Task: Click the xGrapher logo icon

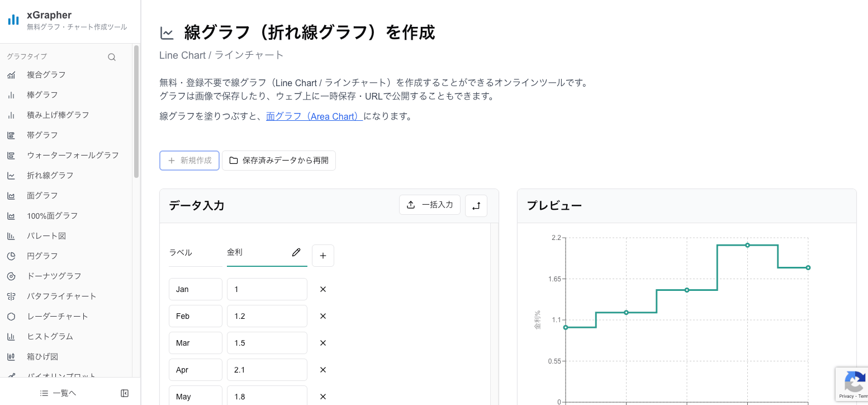Action: click(x=13, y=19)
